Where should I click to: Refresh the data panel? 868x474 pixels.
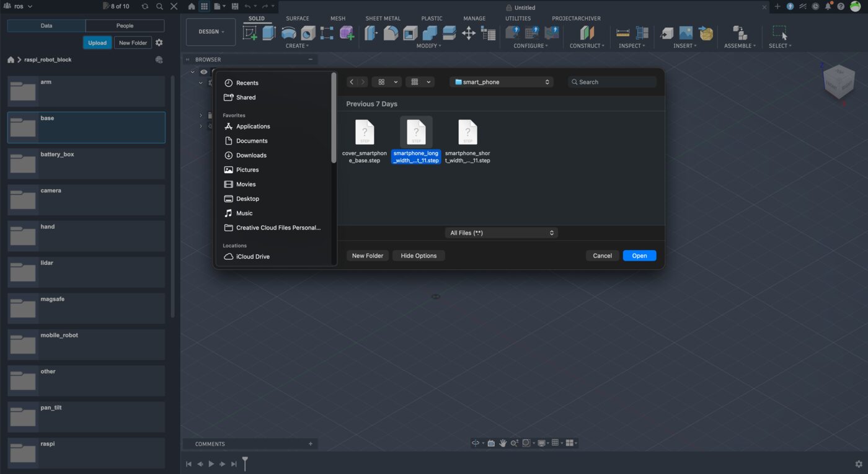tap(144, 6)
